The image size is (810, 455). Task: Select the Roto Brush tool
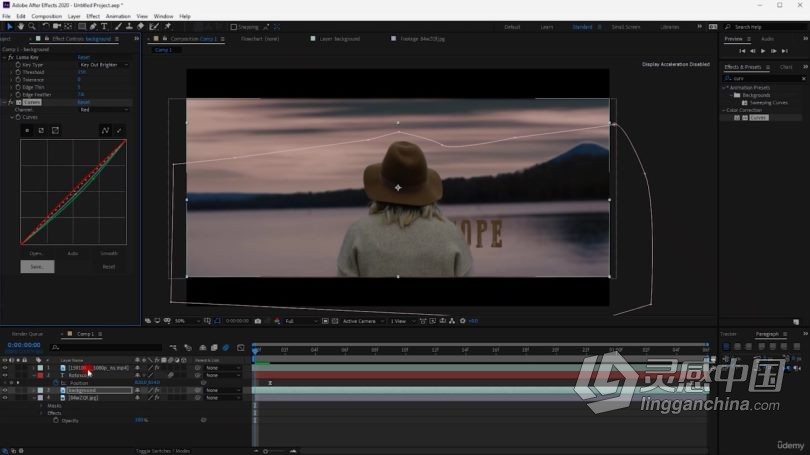[x=154, y=26]
